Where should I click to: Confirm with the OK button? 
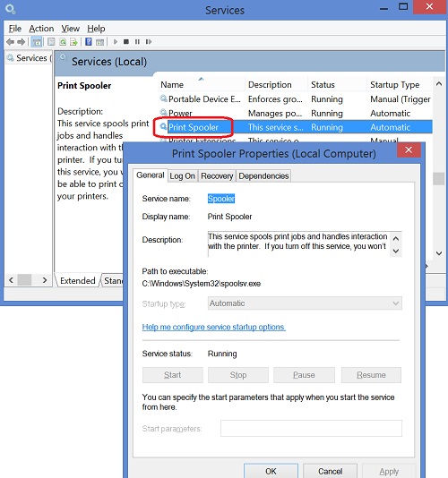271,471
